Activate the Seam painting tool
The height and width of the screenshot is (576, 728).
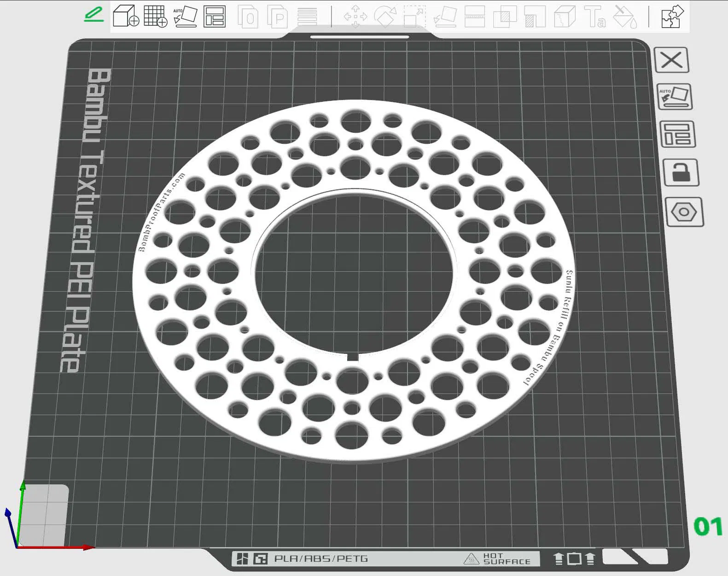(565, 17)
